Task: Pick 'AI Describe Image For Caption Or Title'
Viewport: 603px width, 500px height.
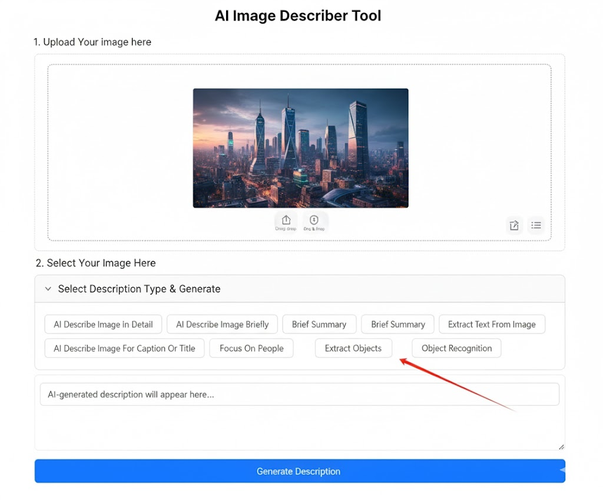Action: (124, 349)
